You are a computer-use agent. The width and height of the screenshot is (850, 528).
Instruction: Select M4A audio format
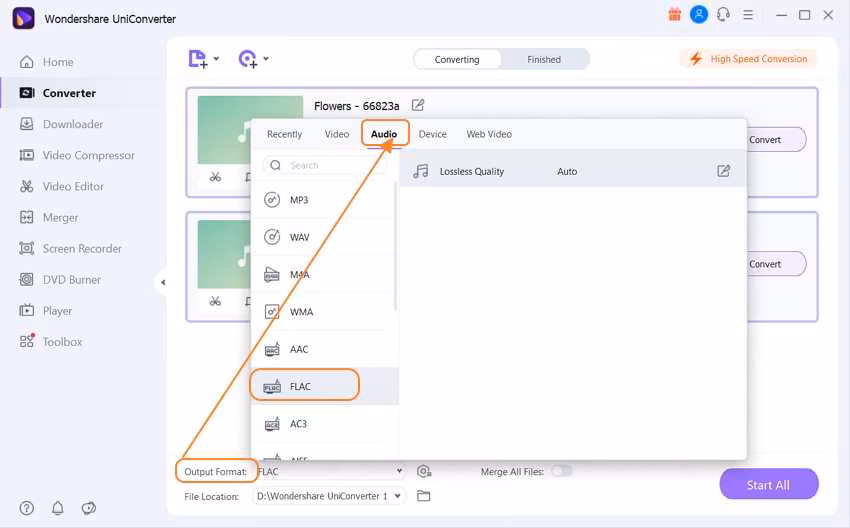pos(324,275)
